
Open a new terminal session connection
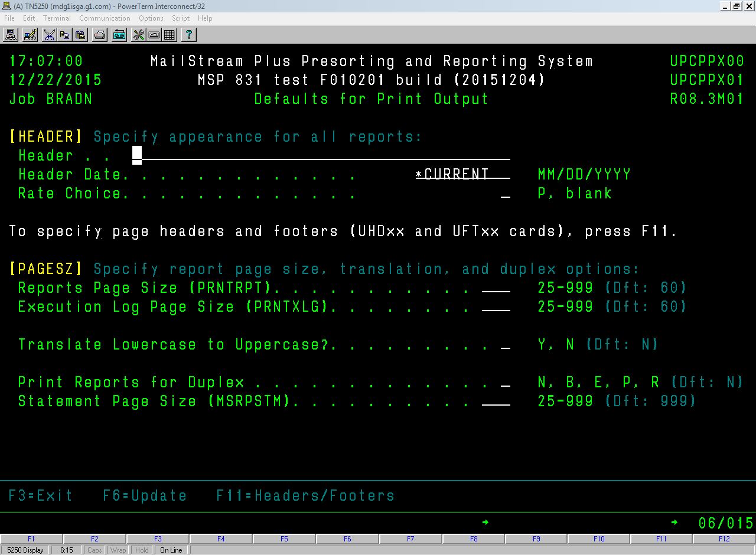10,35
